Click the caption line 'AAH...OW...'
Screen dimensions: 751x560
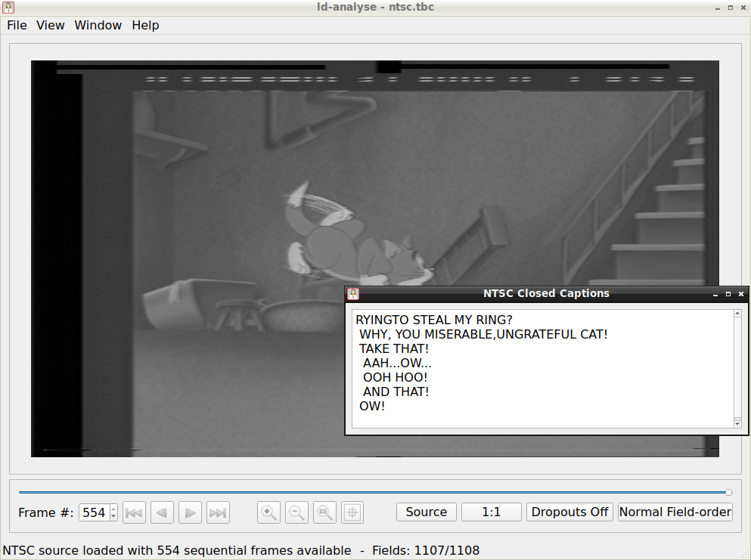(397, 363)
